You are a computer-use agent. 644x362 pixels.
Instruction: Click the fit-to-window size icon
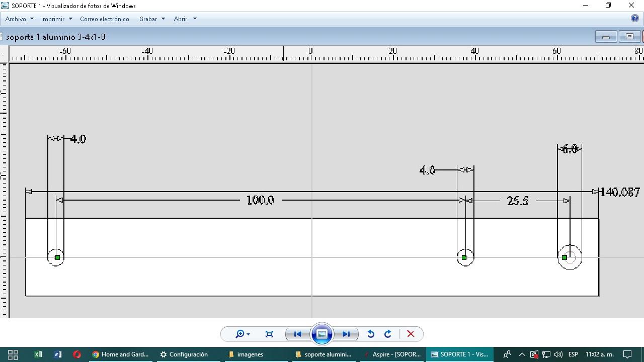tap(270, 334)
